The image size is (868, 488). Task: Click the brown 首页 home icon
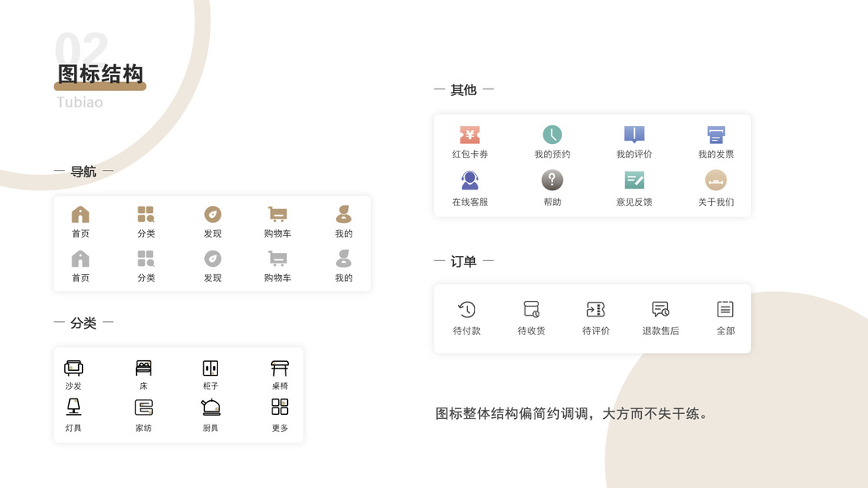(x=81, y=214)
